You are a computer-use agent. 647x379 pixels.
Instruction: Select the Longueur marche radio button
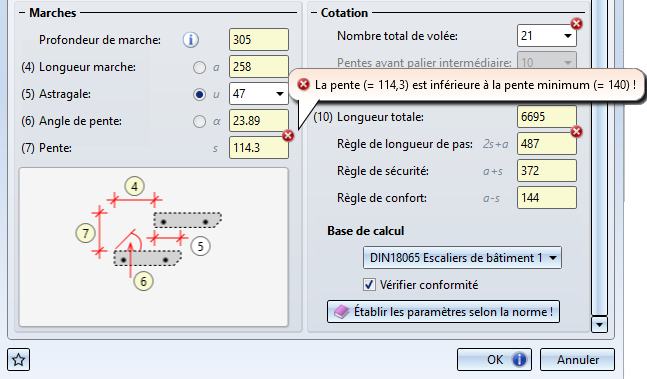(x=199, y=67)
